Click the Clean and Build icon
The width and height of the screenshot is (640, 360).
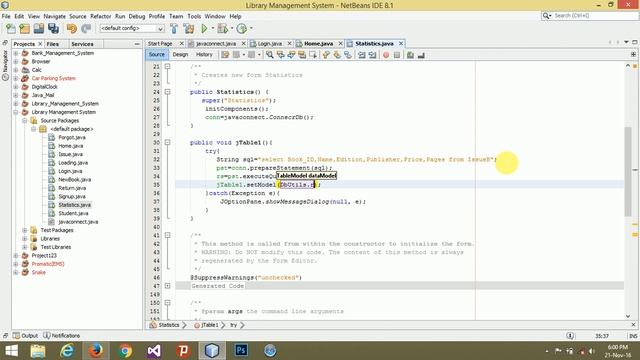pos(189,29)
